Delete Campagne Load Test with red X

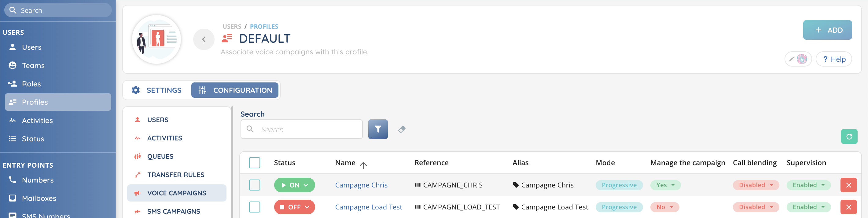848,207
